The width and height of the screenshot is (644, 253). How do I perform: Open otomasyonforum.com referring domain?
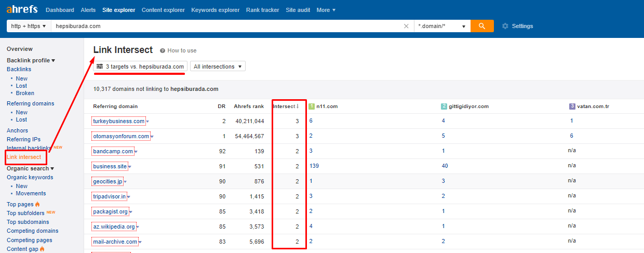click(120, 136)
